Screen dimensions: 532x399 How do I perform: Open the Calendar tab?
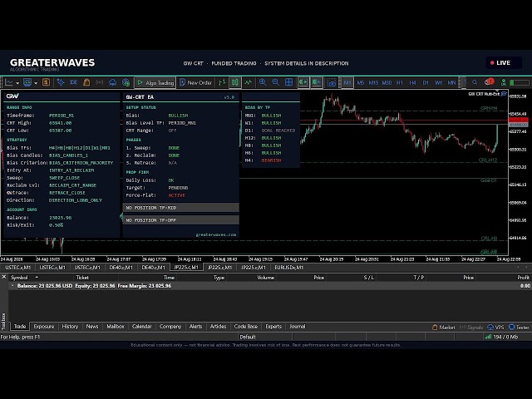pyautogui.click(x=142, y=327)
